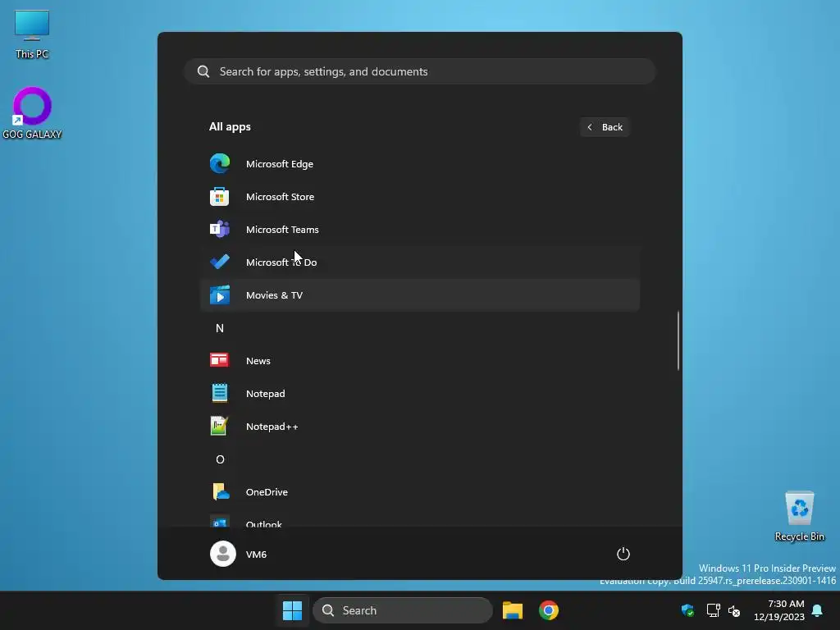840x630 pixels.
Task: Open the clock and date flyout
Action: point(779,610)
